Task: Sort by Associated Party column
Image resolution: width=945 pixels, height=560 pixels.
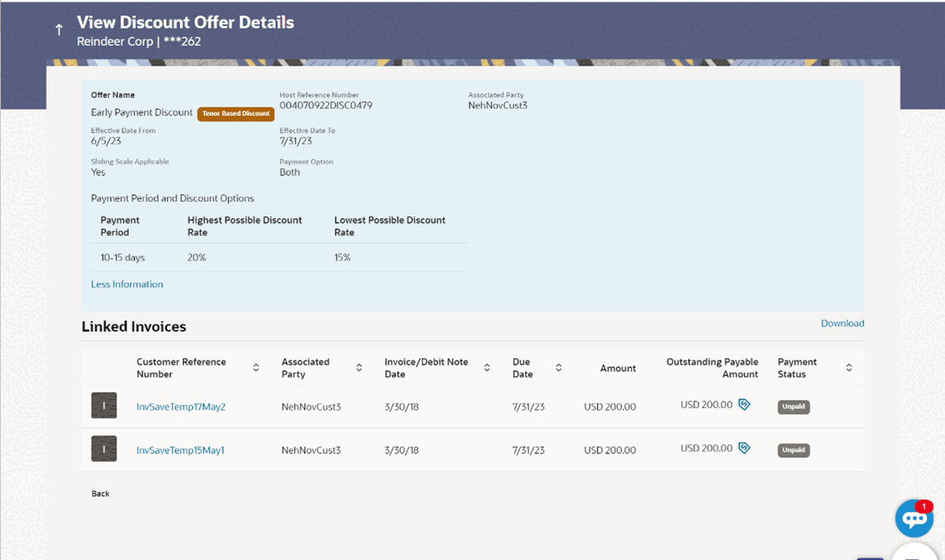Action: [360, 368]
